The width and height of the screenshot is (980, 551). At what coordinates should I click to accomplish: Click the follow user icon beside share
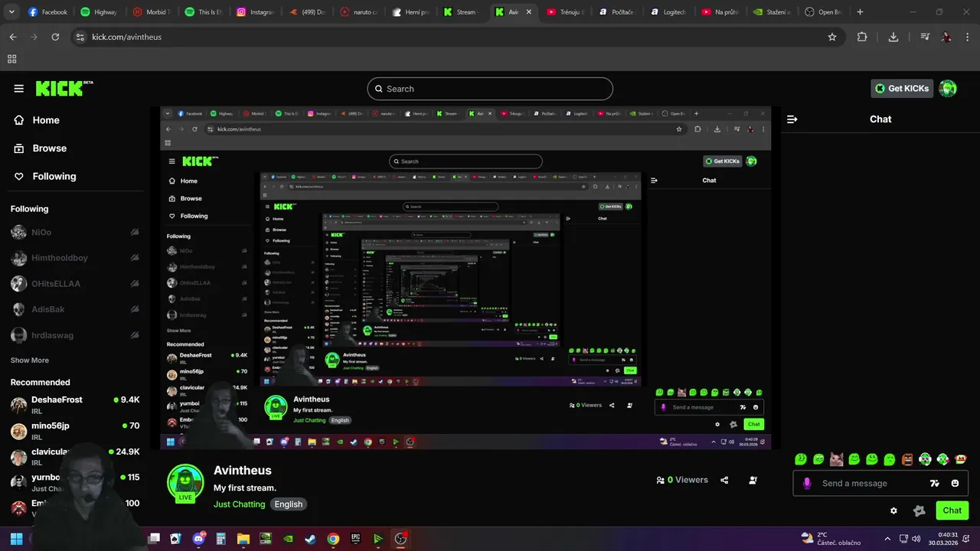[753, 481]
